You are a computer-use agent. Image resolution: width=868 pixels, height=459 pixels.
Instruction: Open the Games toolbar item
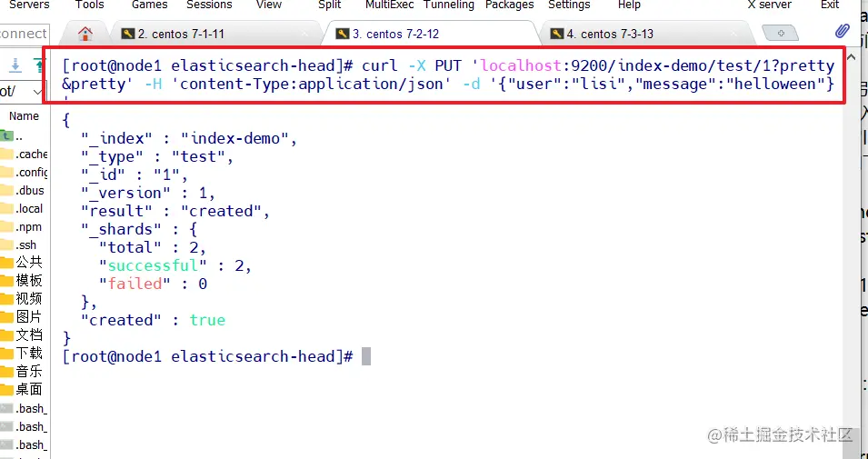pos(149,5)
